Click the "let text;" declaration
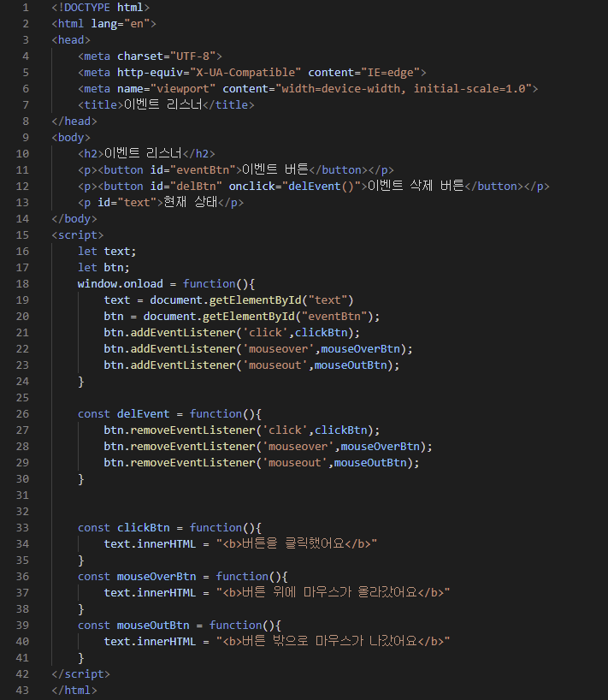This screenshot has height=700, width=608. pyautogui.click(x=107, y=252)
